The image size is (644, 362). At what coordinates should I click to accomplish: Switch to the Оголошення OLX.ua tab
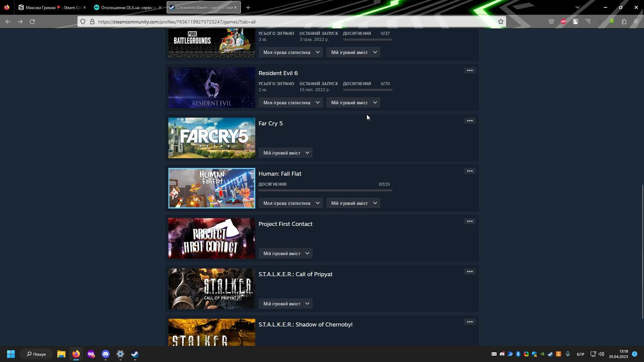pos(128,7)
